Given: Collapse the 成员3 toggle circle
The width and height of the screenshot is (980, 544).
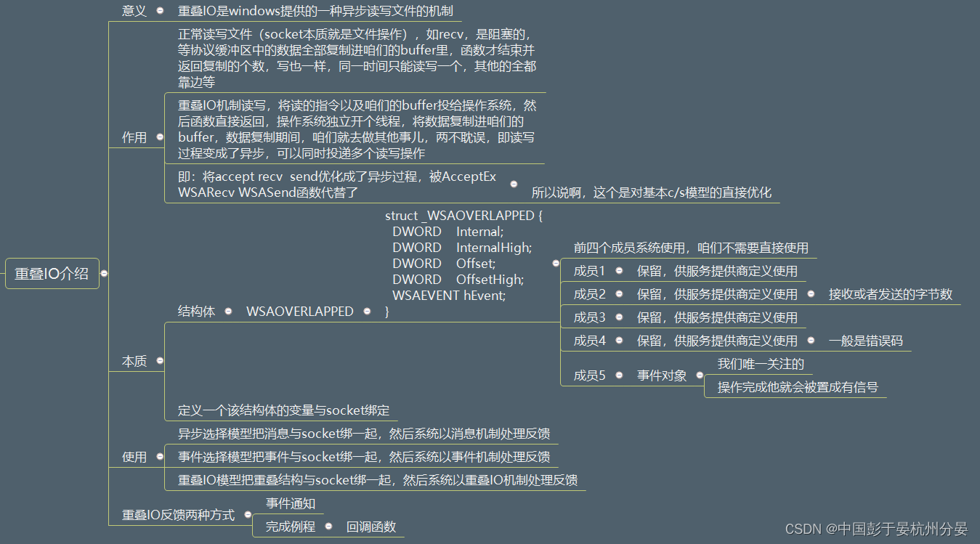Looking at the screenshot, I should pos(620,317).
